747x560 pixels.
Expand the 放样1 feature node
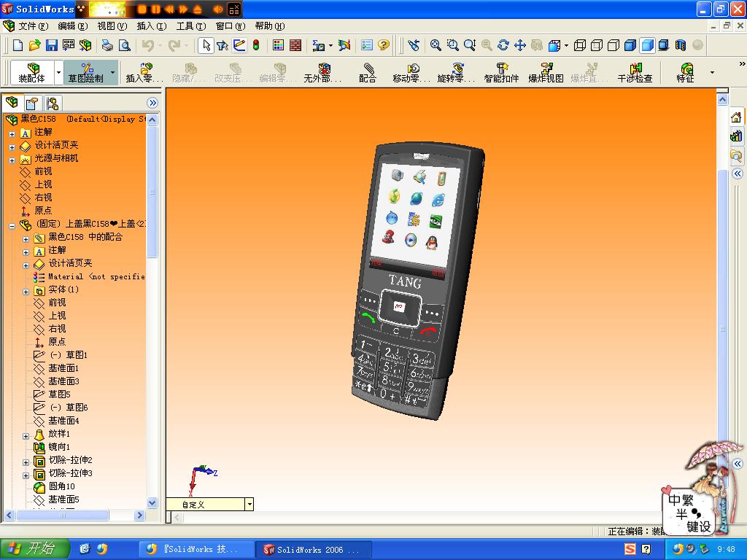coord(26,436)
